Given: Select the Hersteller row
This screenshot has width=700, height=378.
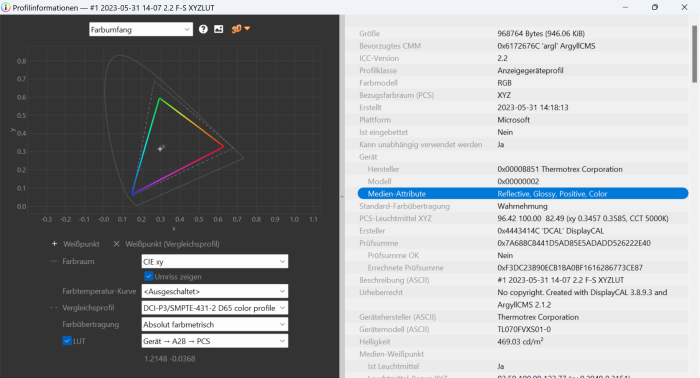Looking at the screenshot, I should coord(523,169).
